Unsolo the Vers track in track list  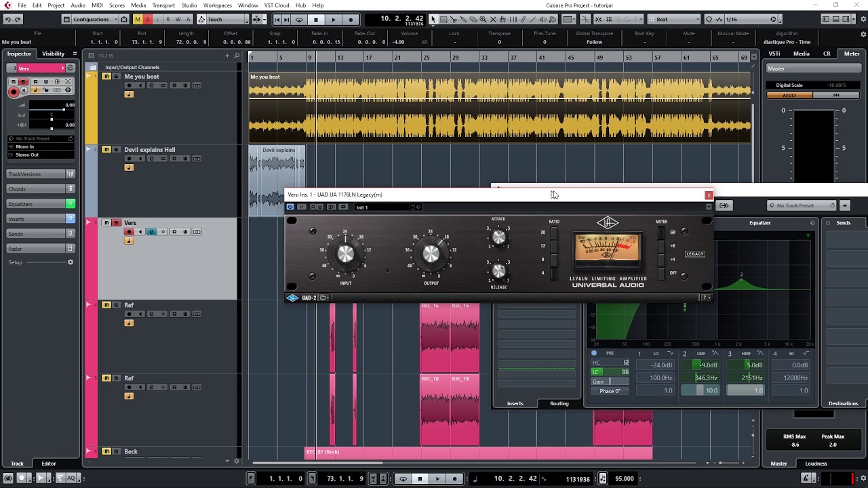coord(116,223)
